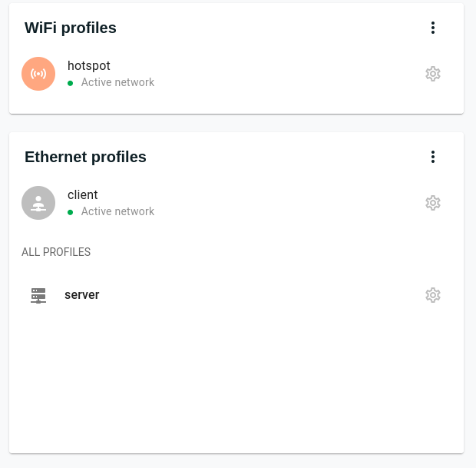Open the Ethernet profiles three-dot menu
Image resolution: width=476 pixels, height=468 pixels.
coord(433,157)
